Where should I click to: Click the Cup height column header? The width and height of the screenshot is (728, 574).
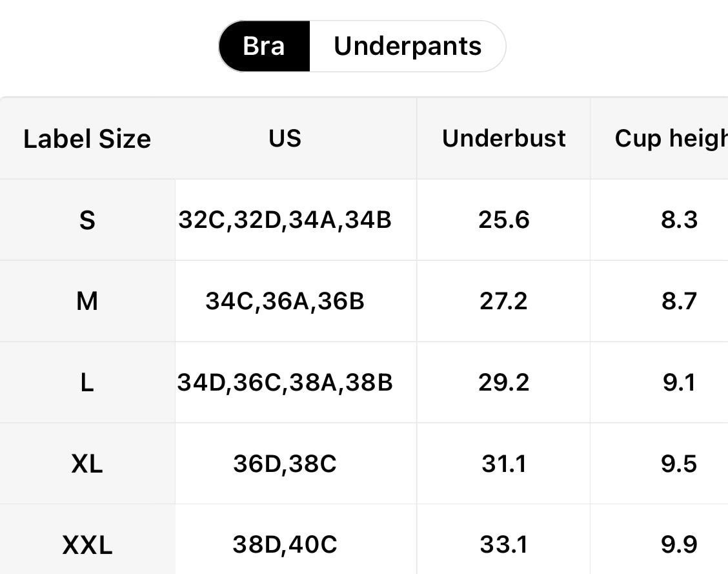point(671,138)
